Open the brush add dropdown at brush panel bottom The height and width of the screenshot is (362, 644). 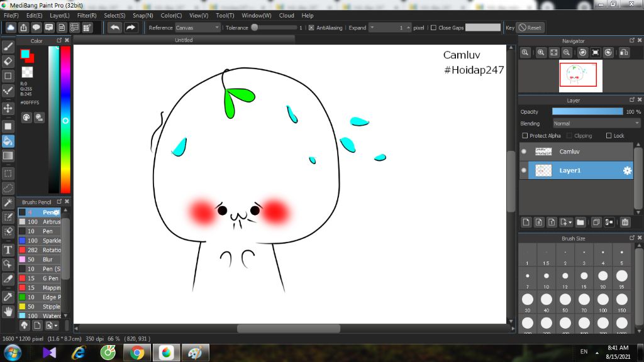click(52, 326)
